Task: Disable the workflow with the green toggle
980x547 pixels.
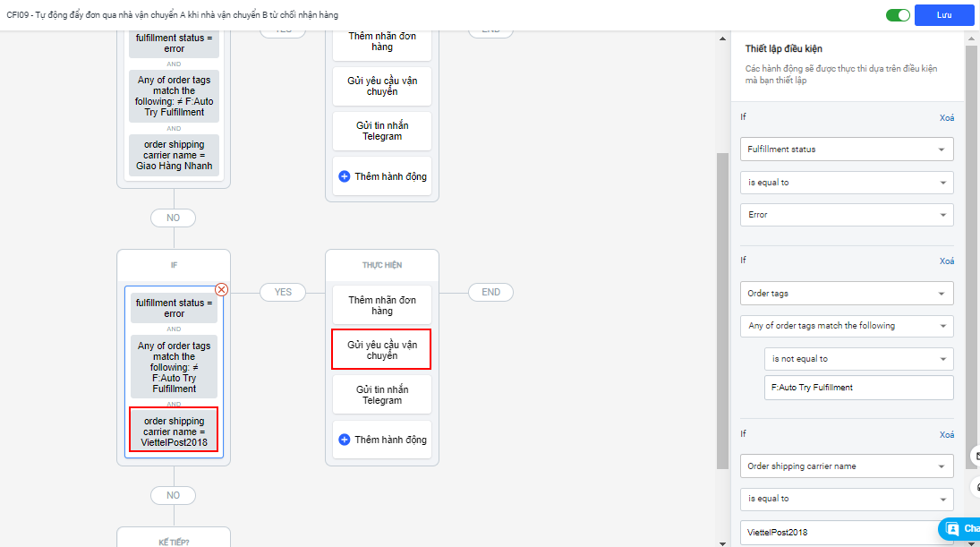Action: tap(898, 15)
